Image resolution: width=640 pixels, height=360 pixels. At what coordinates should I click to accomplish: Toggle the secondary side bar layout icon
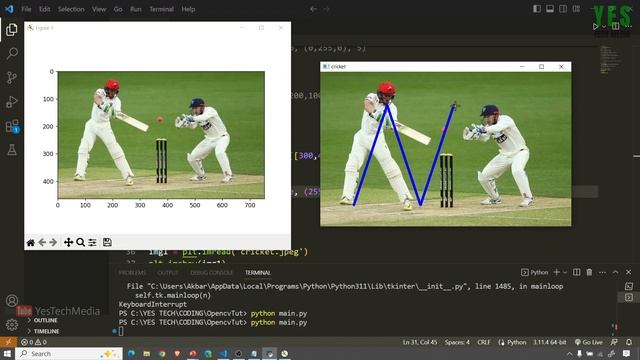(x=563, y=9)
